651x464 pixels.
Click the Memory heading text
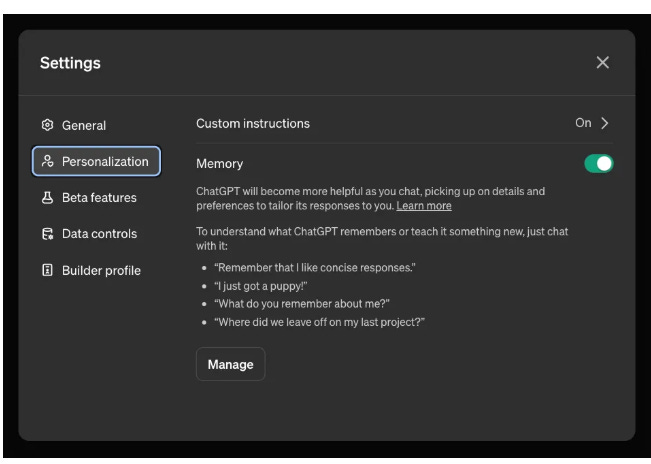(220, 164)
